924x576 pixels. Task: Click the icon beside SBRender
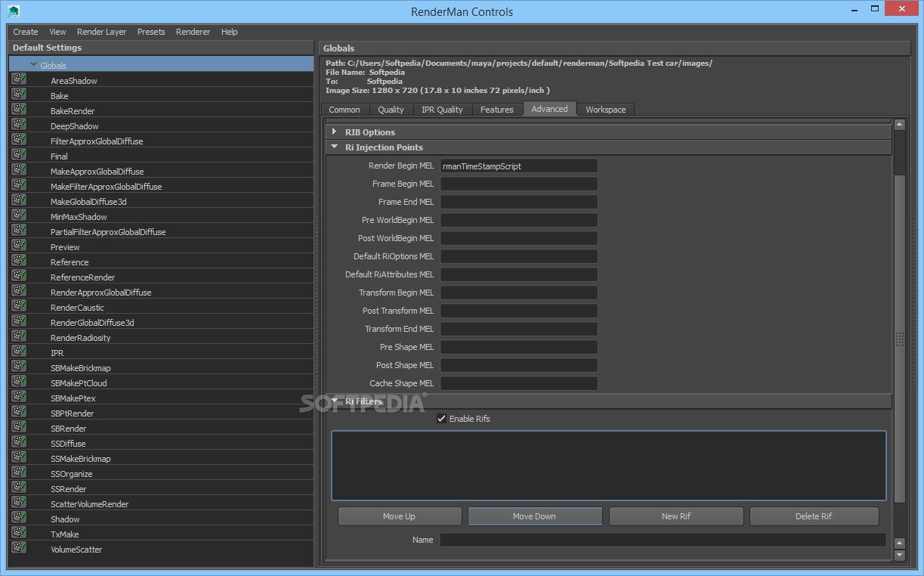point(19,427)
